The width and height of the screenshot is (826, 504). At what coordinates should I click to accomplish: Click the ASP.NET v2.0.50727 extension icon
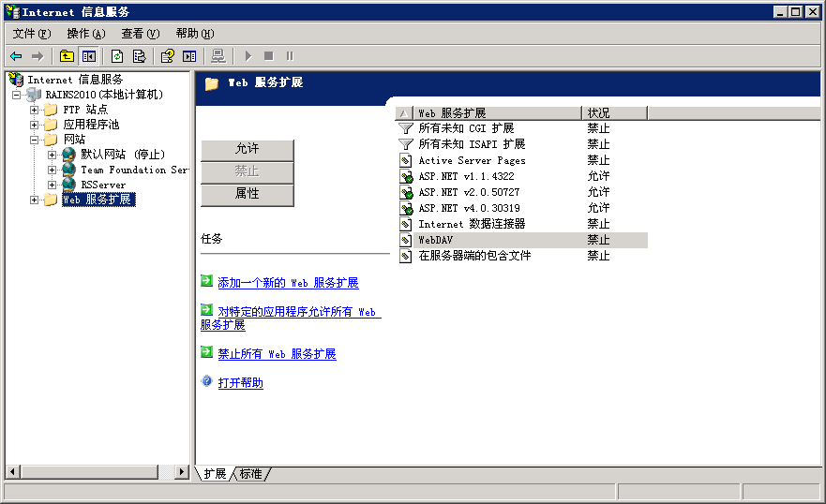(x=406, y=193)
